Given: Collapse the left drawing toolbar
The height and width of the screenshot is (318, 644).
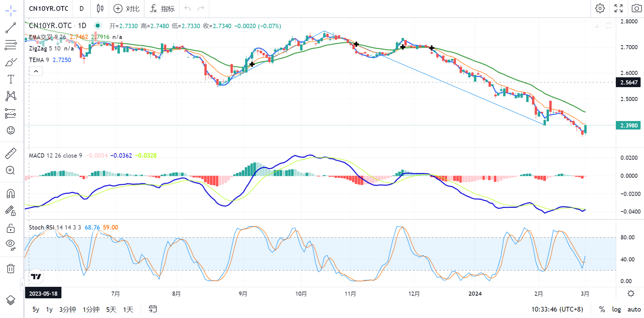Looking at the screenshot, I should [x=22, y=284].
